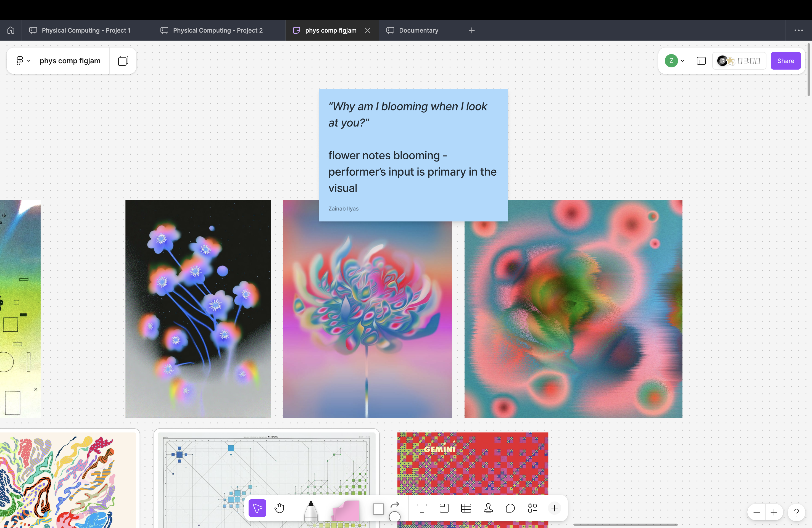
Task: Click the purple Share button
Action: coord(785,61)
